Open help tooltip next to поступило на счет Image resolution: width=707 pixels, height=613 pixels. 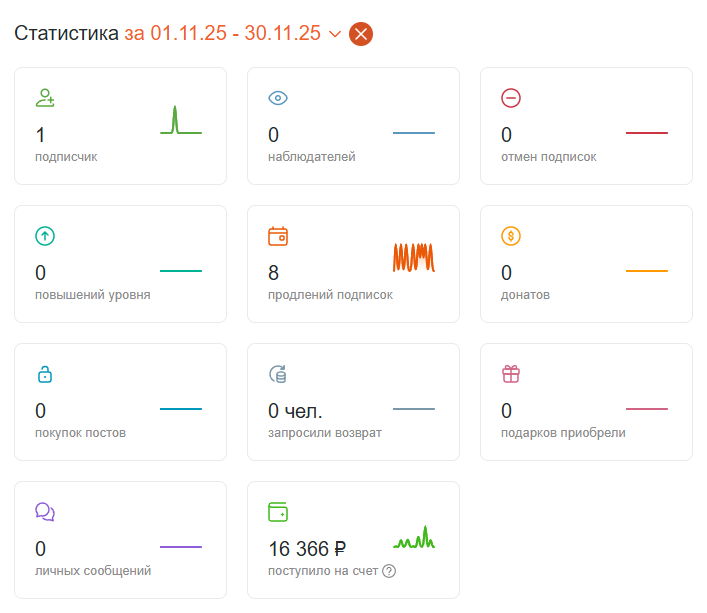(x=389, y=571)
